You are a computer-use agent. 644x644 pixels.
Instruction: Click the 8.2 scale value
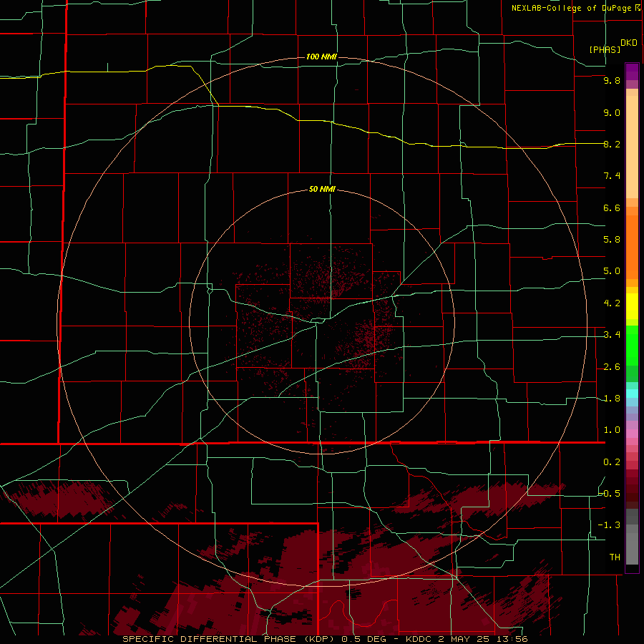(x=612, y=144)
